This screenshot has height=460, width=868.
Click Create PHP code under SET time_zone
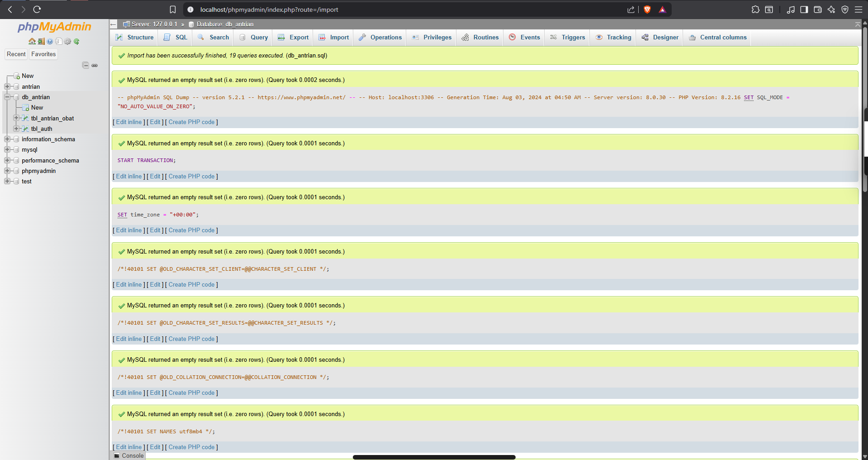[x=191, y=230]
